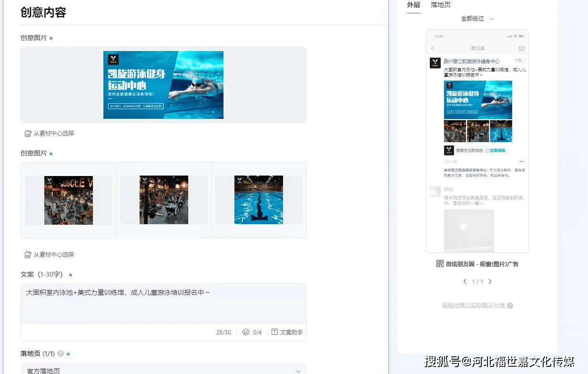588x374 pixels.
Task: Click the material center icon below the banner image
Action: [28, 134]
